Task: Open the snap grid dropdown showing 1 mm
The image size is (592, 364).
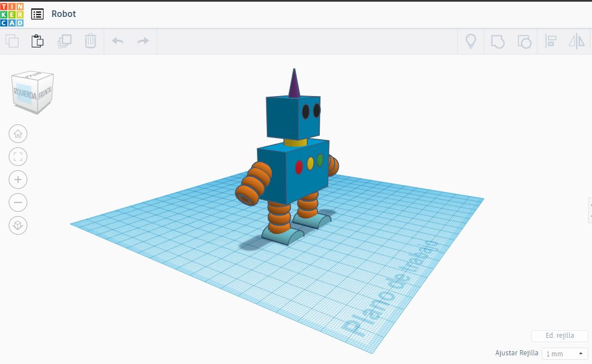Action: point(563,354)
